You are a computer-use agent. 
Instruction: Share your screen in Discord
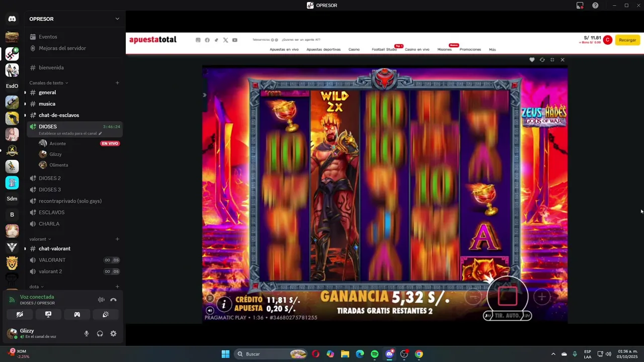coord(48,314)
